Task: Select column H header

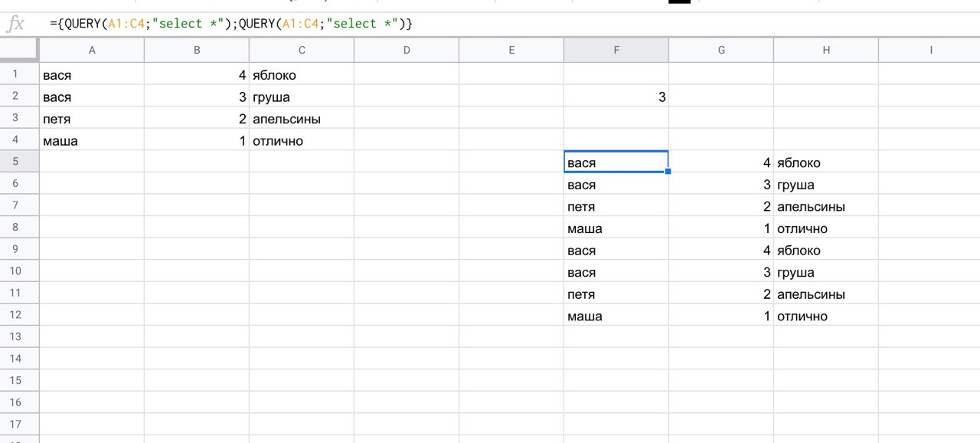Action: point(826,50)
